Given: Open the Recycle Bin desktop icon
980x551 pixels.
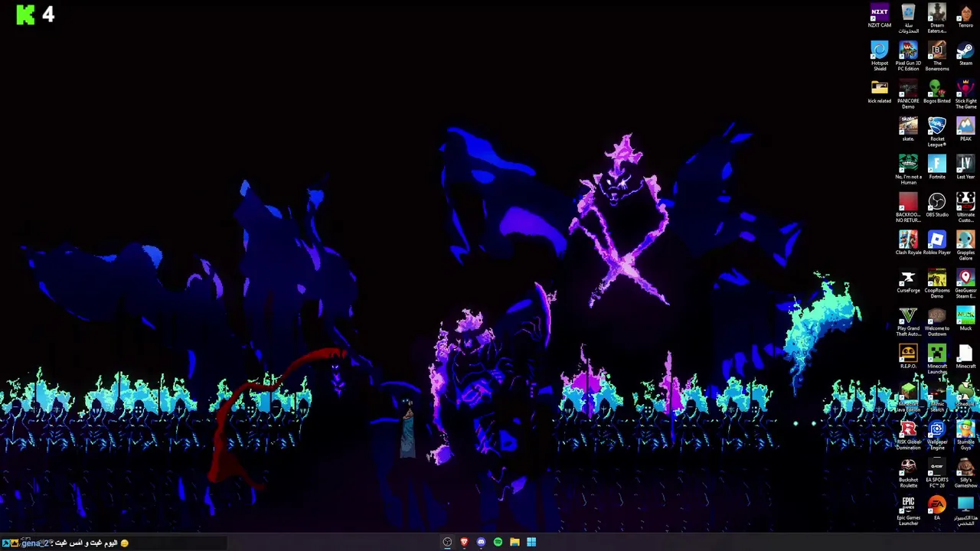Looking at the screenshot, I should pyautogui.click(x=908, y=19).
